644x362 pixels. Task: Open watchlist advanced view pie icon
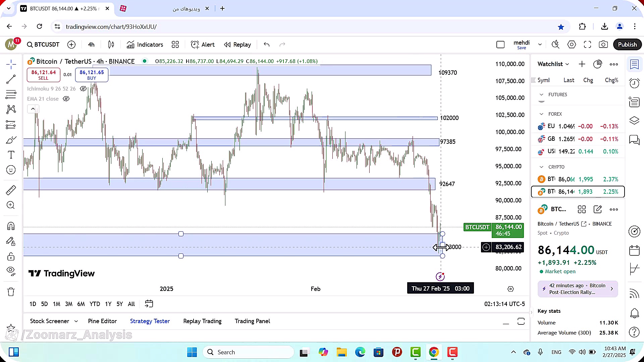pos(598,64)
